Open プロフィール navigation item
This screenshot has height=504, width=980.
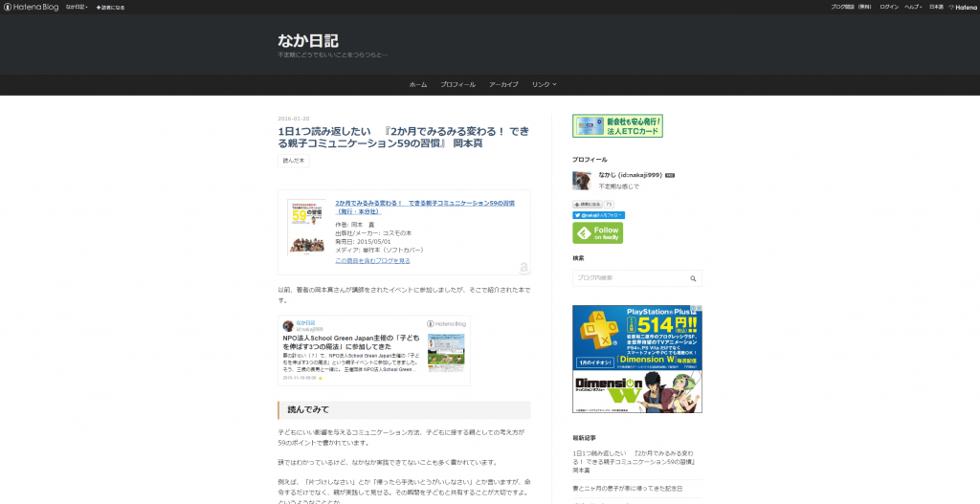click(457, 84)
